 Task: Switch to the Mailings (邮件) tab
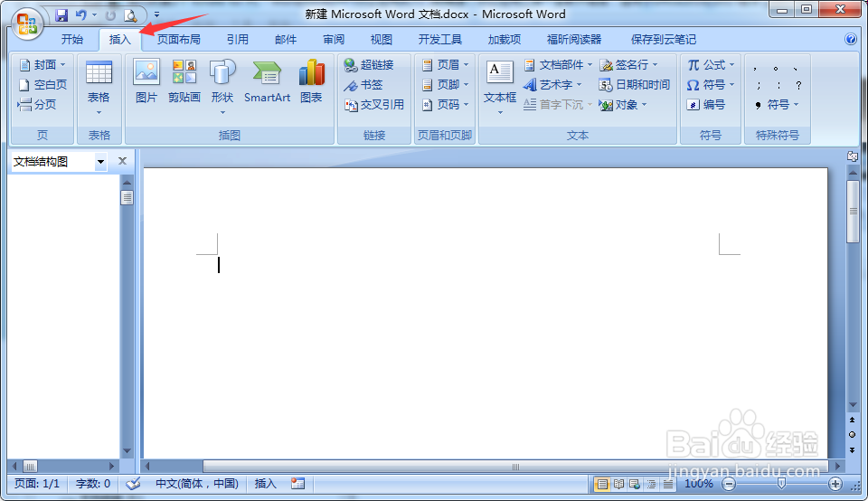pyautogui.click(x=286, y=39)
